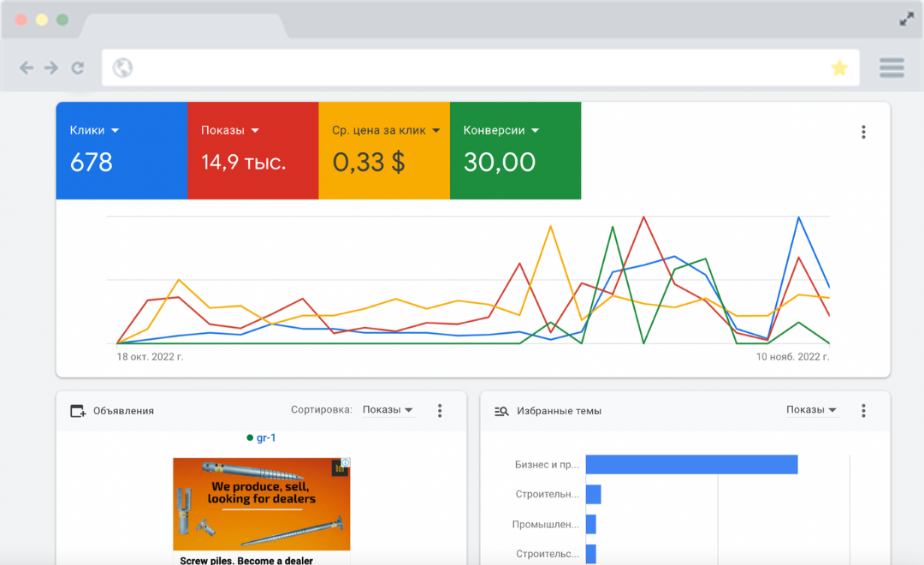Open the Показы dropdown in Избранные темы
This screenshot has width=924, height=565.
click(811, 410)
